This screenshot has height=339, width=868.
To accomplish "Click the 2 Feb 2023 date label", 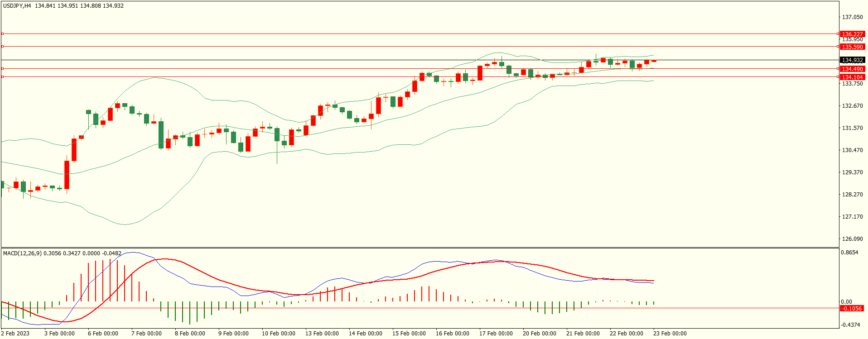I will [x=15, y=334].
